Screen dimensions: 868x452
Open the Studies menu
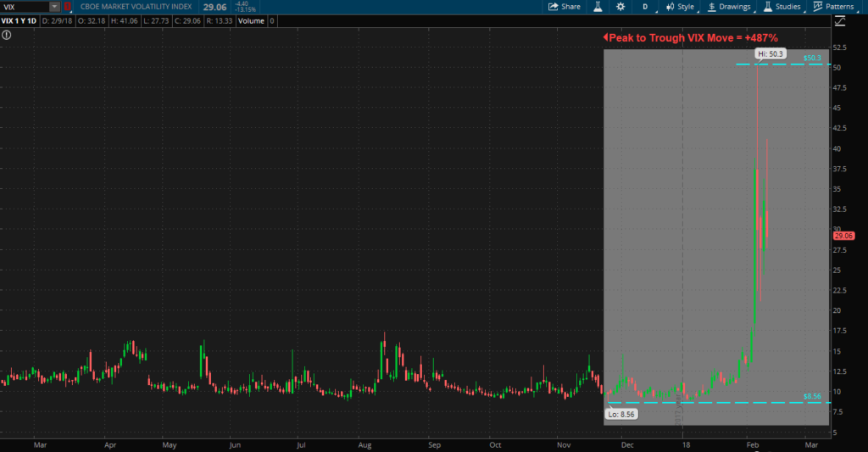pyautogui.click(x=782, y=7)
